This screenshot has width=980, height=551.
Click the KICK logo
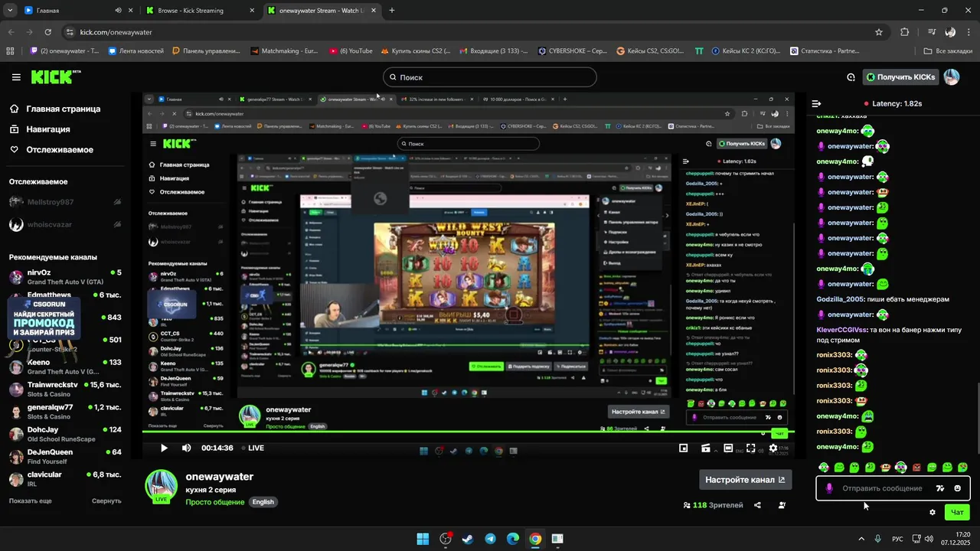56,77
